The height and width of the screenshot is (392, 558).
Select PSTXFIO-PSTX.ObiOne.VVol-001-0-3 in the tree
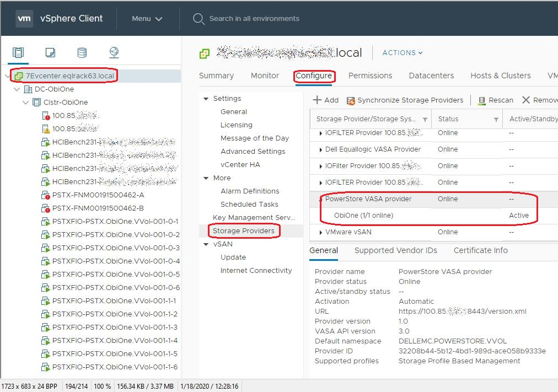tap(116, 248)
